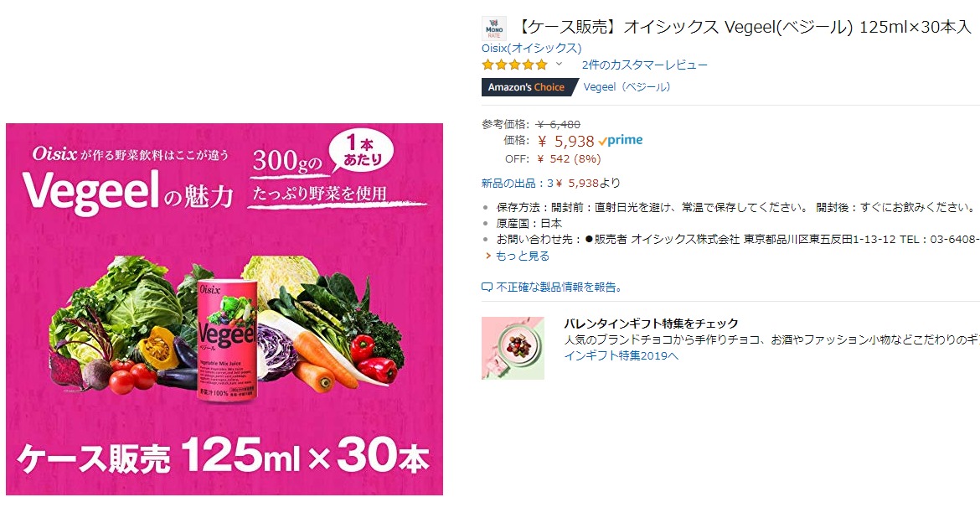Image resolution: width=980 pixels, height=518 pixels.
Task: Open the 2件のカスタマーレビュー link
Action: 644,65
